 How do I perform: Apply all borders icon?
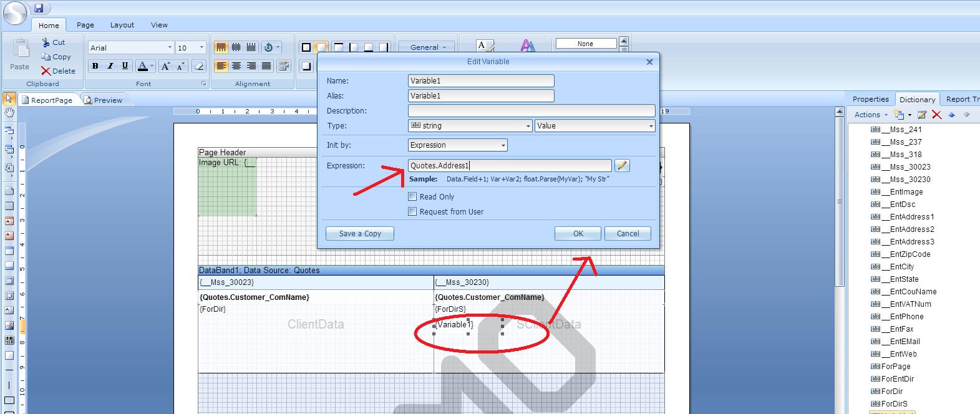pos(306,47)
